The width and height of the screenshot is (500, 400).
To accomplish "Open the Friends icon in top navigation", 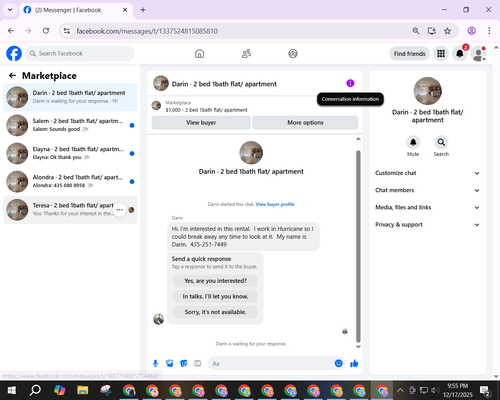I will point(246,53).
